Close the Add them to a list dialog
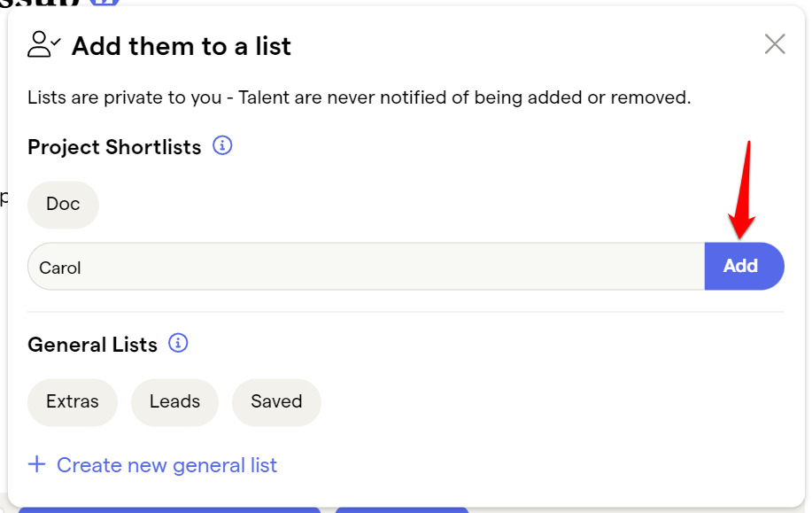Viewport: 812px width, 513px height. click(775, 44)
